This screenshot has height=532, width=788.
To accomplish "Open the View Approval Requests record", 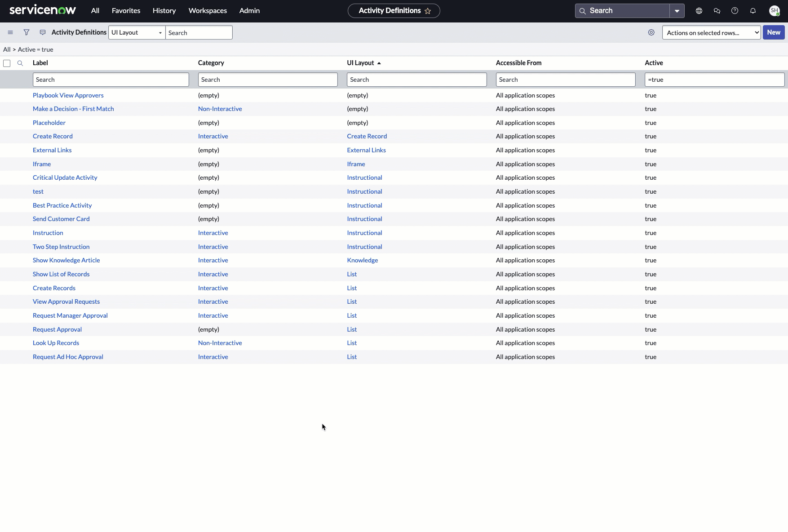I will [66, 301].
